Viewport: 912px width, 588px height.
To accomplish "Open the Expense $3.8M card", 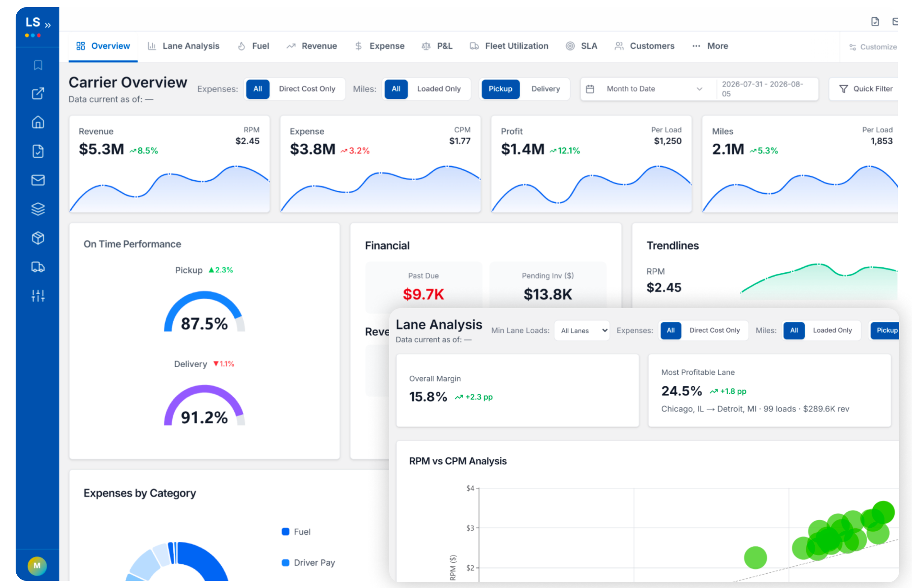I will [380, 164].
